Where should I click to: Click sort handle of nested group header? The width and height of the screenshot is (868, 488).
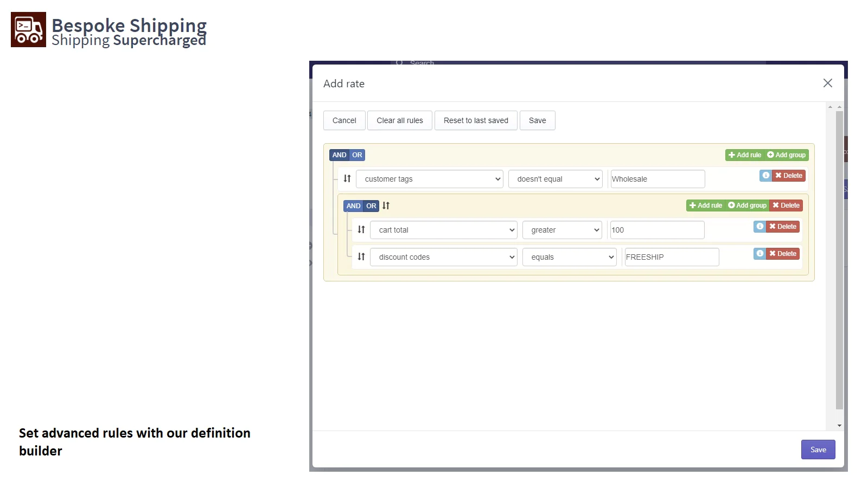tap(386, 206)
